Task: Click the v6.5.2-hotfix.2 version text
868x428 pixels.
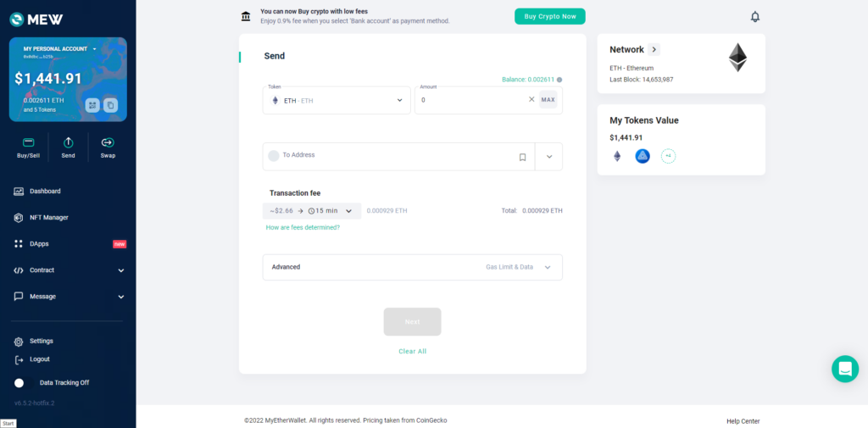Action: coord(34,403)
